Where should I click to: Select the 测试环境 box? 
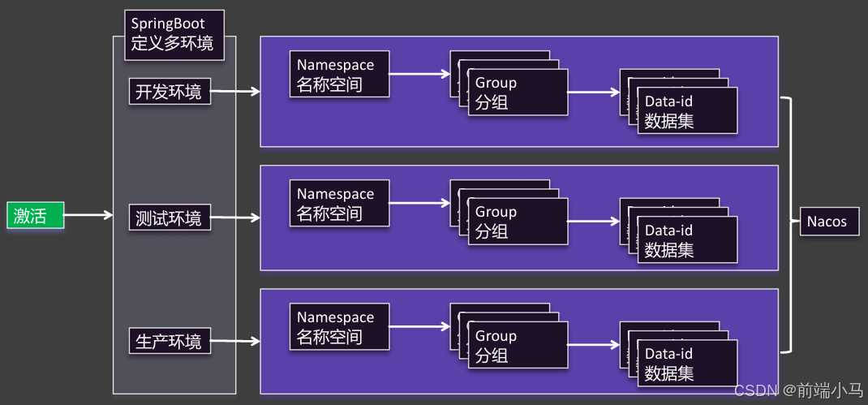tap(170, 218)
